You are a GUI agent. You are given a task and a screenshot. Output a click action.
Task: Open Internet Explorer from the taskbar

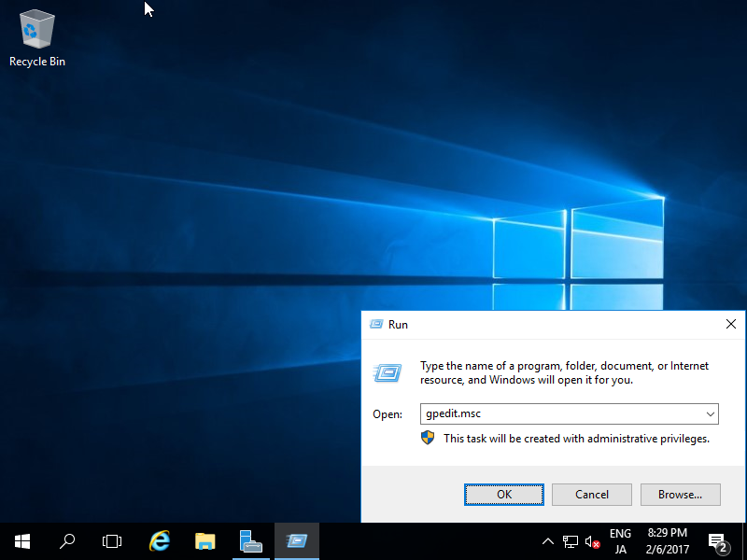point(159,541)
